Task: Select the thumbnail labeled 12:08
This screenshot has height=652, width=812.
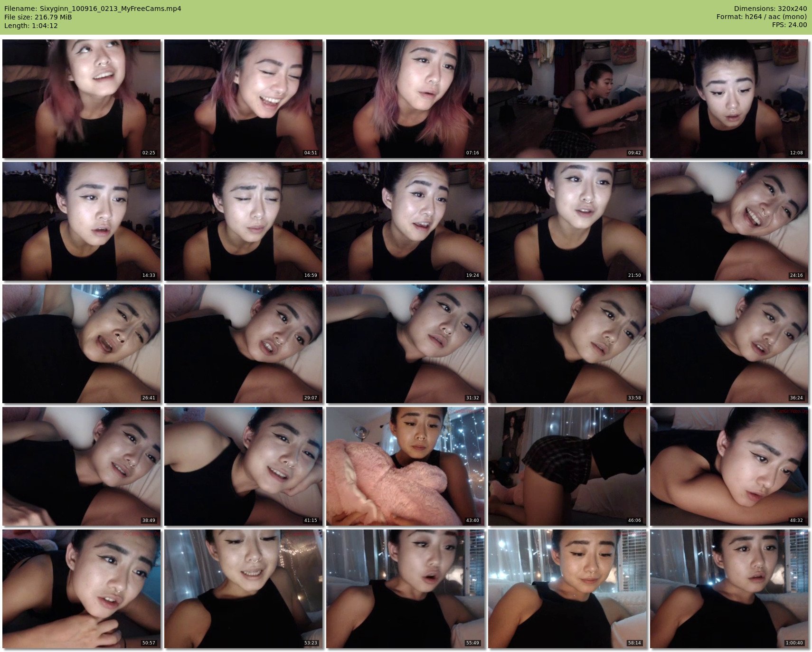Action: coord(729,99)
